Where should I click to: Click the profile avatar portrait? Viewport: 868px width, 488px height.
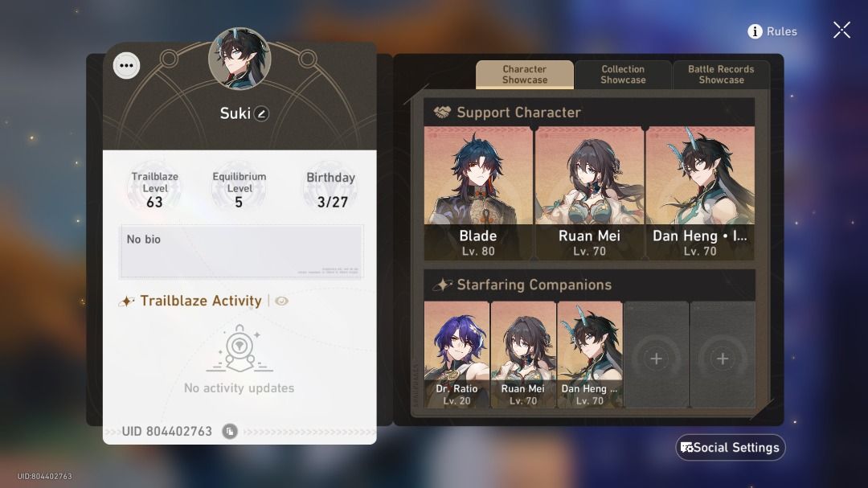tap(240, 58)
